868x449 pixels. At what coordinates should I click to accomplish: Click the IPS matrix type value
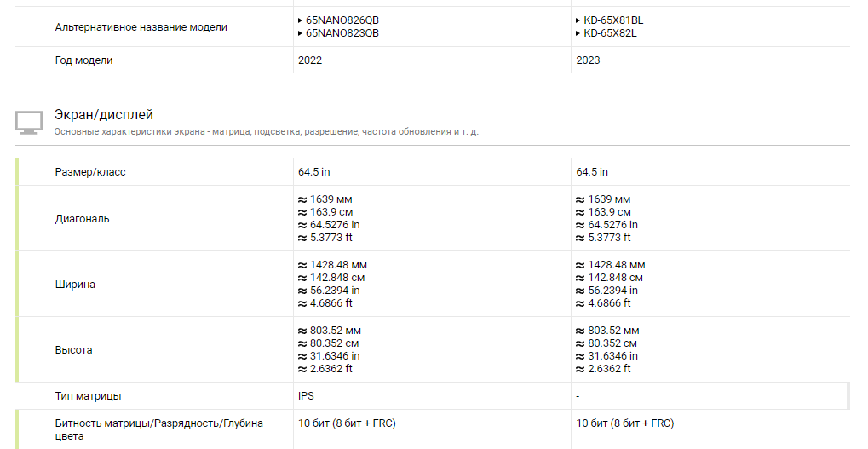(306, 396)
